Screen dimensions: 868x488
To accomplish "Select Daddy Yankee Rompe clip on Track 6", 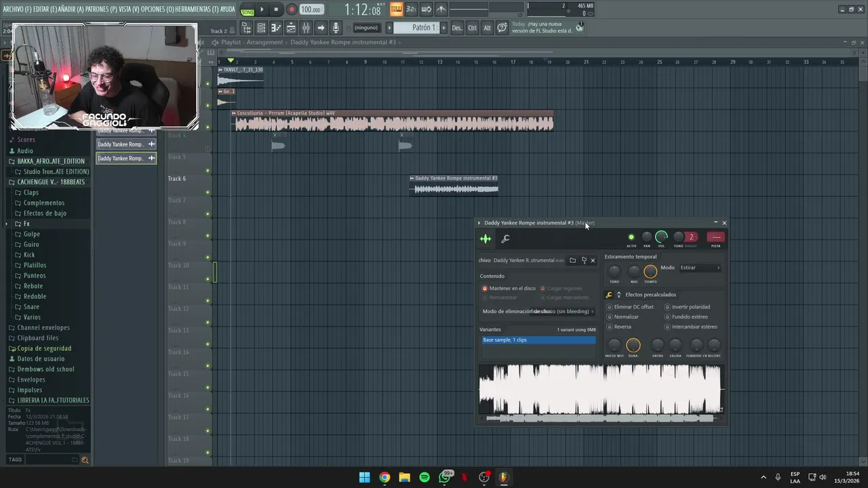I will [x=454, y=185].
